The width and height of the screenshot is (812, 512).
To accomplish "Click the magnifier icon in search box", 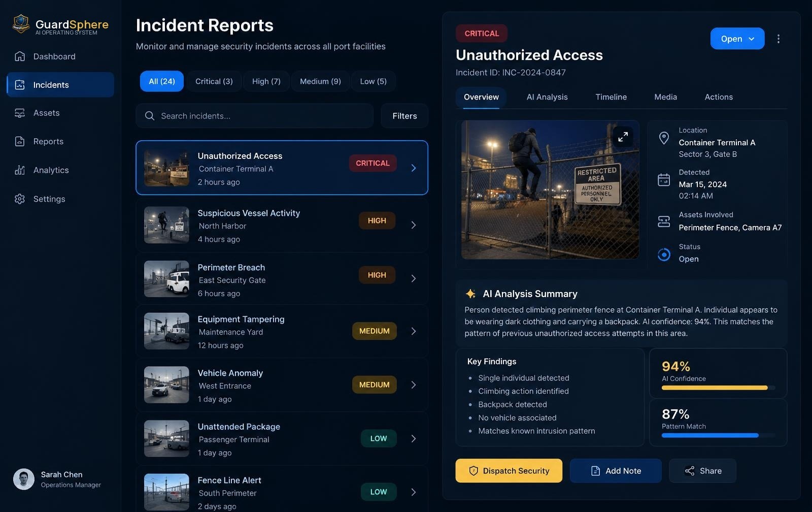I will pyautogui.click(x=150, y=116).
